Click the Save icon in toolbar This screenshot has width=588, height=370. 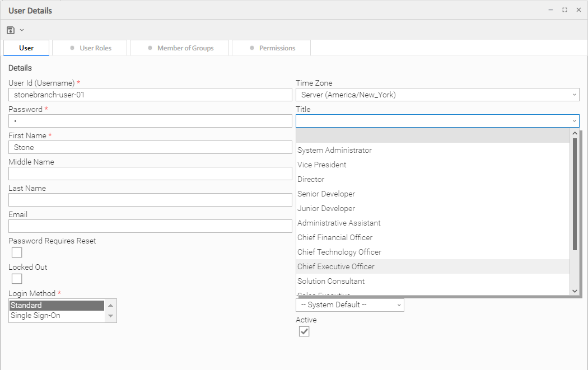coord(11,30)
